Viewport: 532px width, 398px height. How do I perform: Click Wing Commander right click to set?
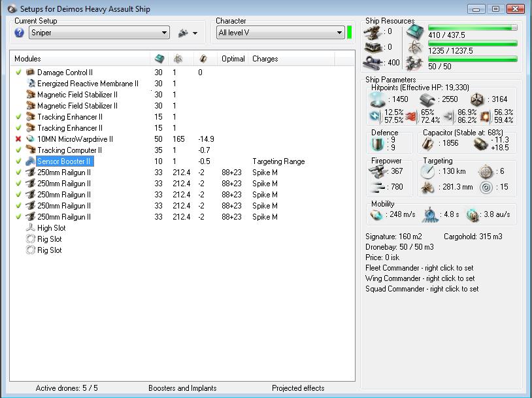coord(420,278)
